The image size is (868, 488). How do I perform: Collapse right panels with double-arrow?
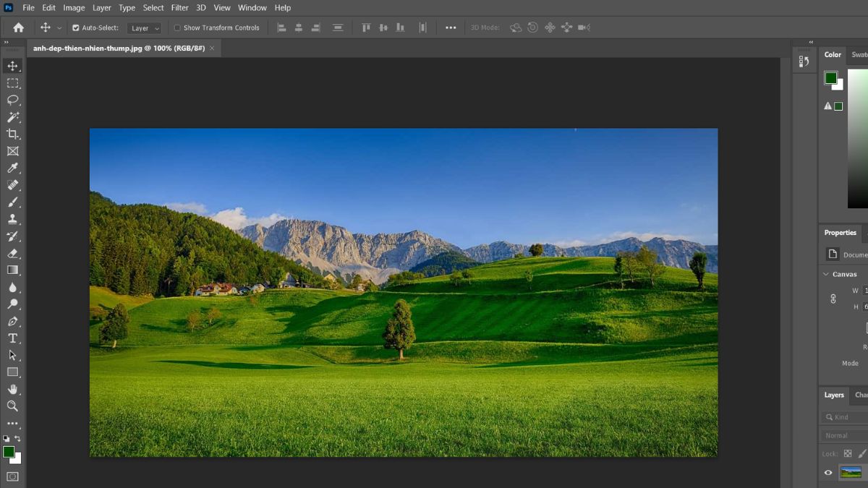[x=811, y=43]
